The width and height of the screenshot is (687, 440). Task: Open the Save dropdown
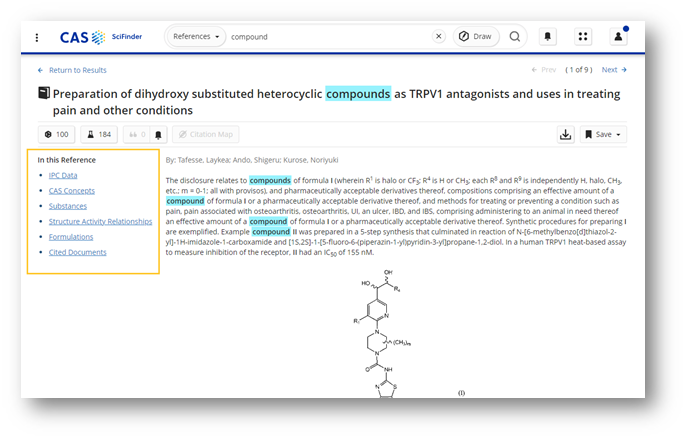coord(603,134)
